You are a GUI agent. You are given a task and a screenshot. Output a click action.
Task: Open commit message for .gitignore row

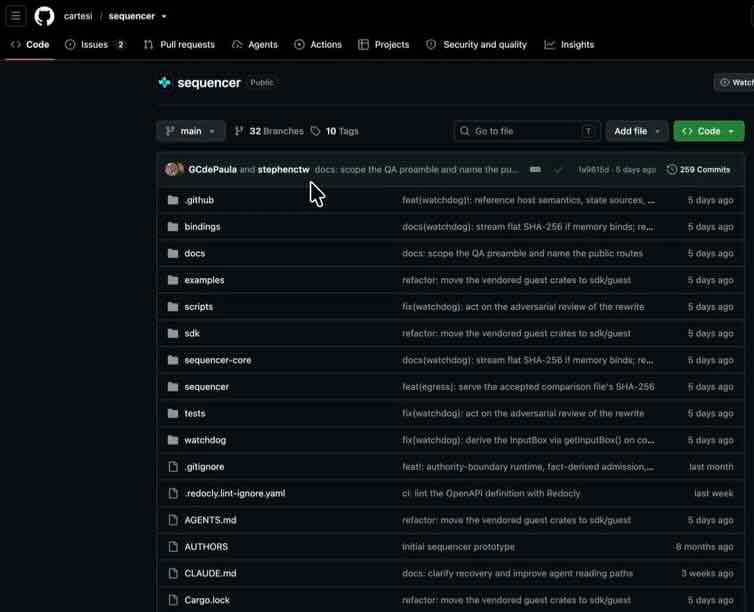528,467
